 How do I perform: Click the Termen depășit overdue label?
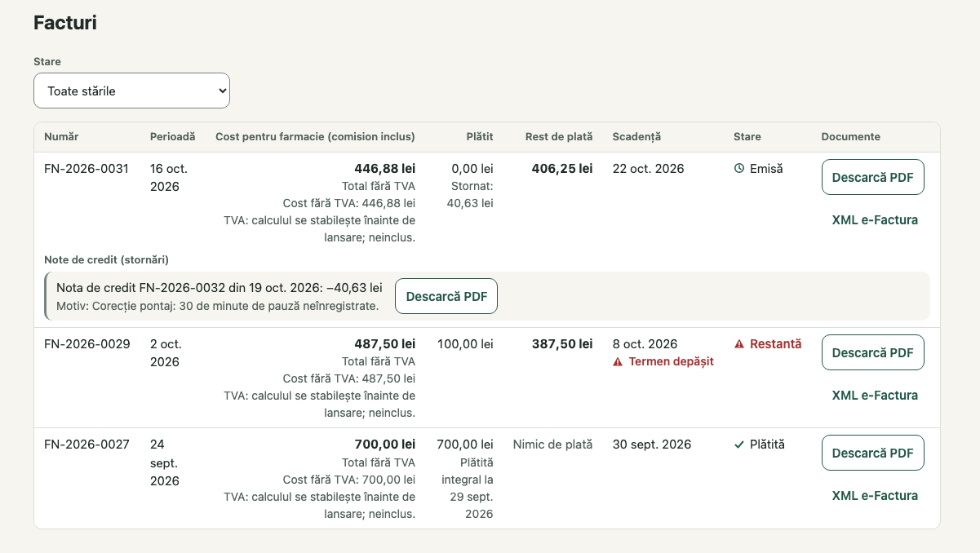pos(672,362)
